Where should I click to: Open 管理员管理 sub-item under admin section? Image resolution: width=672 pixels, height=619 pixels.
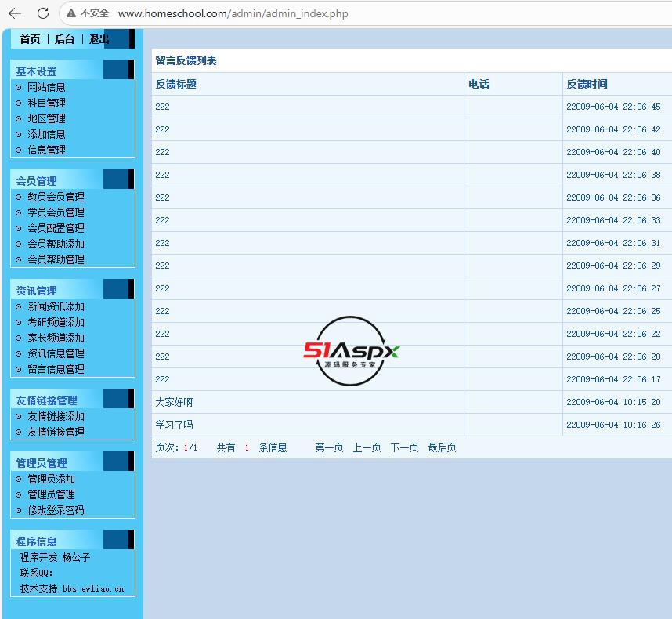pyautogui.click(x=51, y=494)
